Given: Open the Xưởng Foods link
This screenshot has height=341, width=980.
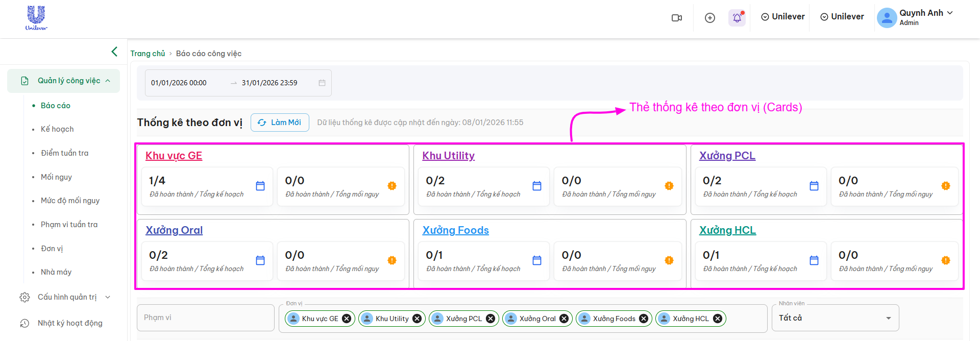Looking at the screenshot, I should 455,230.
